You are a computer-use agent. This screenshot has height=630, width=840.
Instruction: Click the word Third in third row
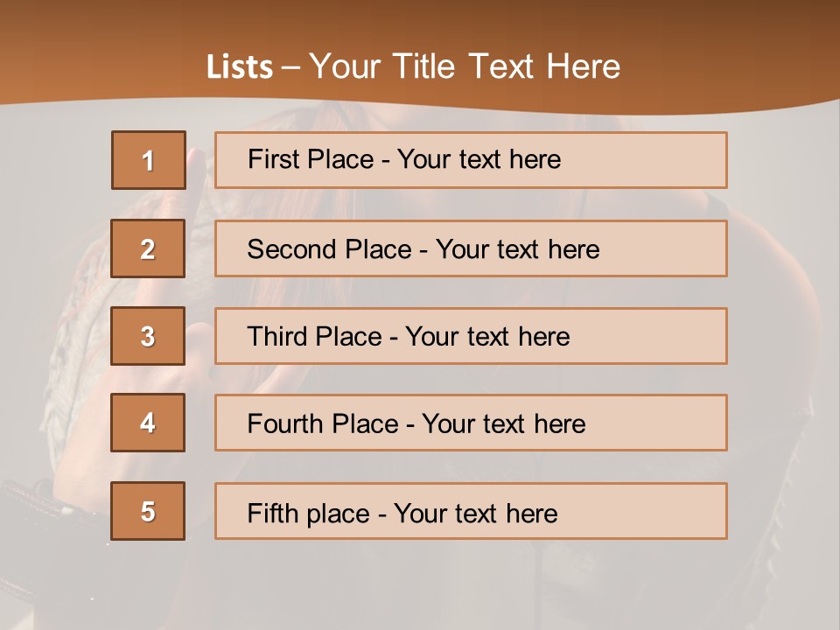(x=278, y=337)
